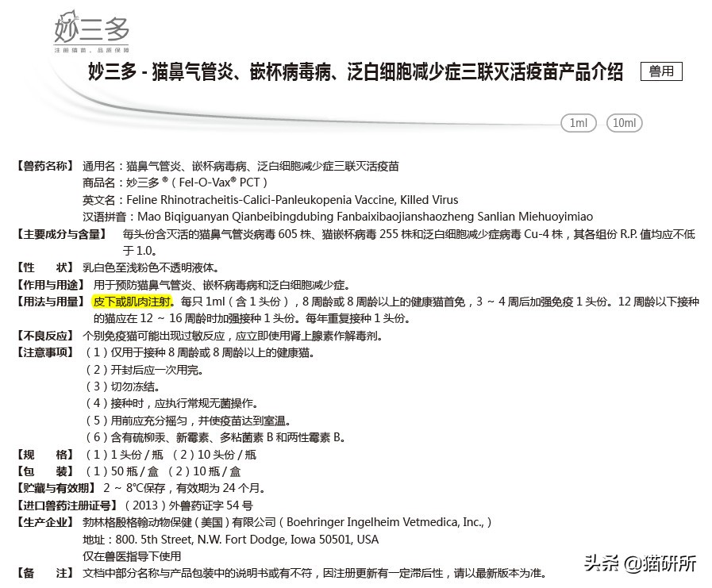Image resolution: width=712 pixels, height=588 pixels.
Task: Click the text 有效期为 24 个月
Action: coord(221,489)
